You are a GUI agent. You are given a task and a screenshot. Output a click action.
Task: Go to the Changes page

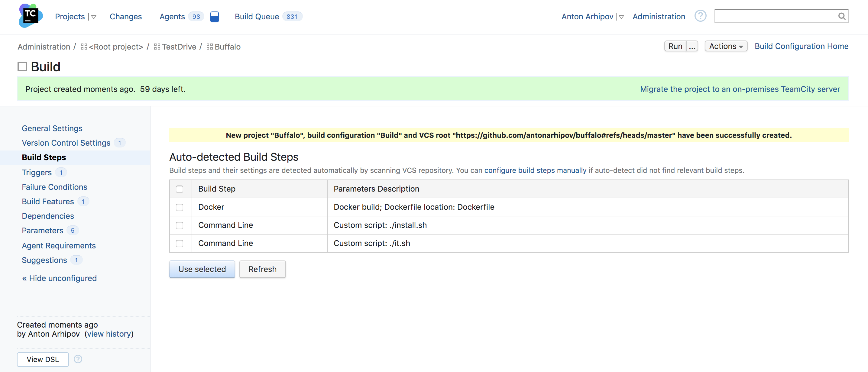(x=126, y=17)
